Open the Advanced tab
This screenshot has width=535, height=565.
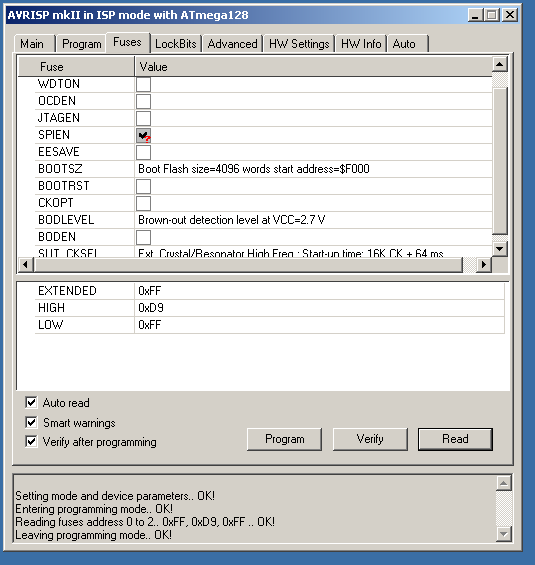[232, 44]
